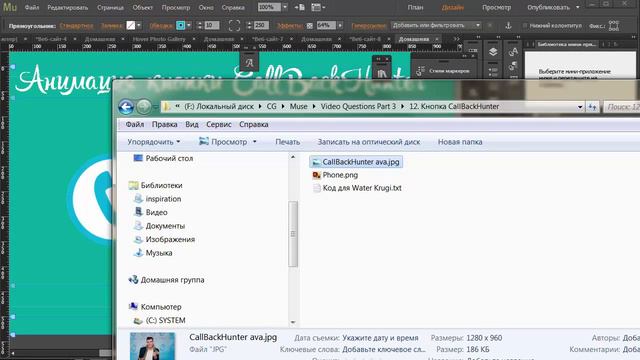This screenshot has height=360, width=640.
Task: Click the Гиперссылки label link in Muse
Action: coord(369,25)
